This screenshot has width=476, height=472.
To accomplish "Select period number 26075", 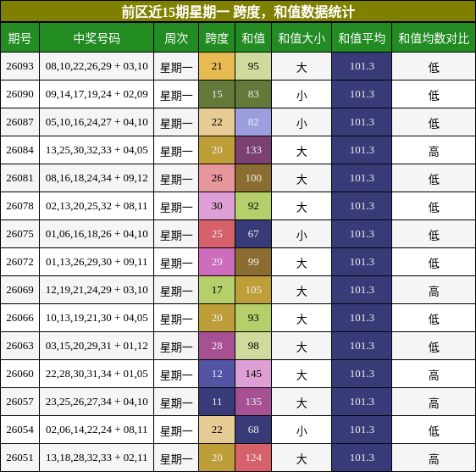I will tap(19, 234).
